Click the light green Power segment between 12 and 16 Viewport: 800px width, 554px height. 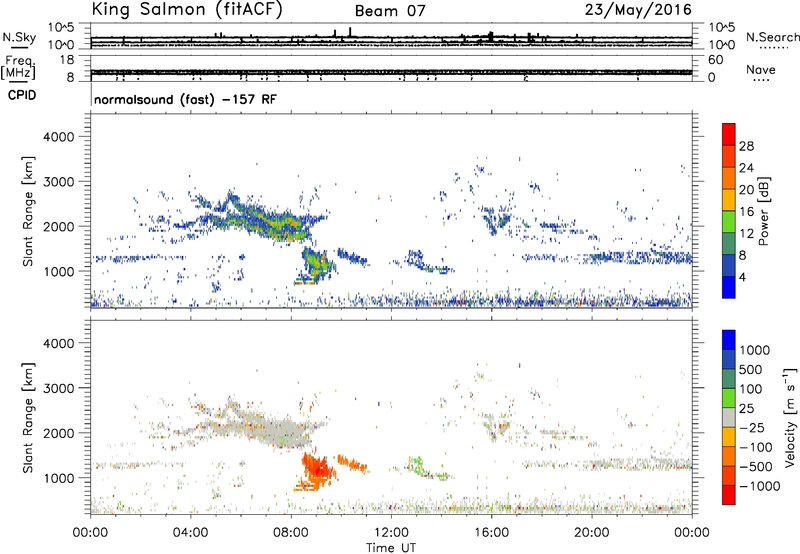(729, 222)
